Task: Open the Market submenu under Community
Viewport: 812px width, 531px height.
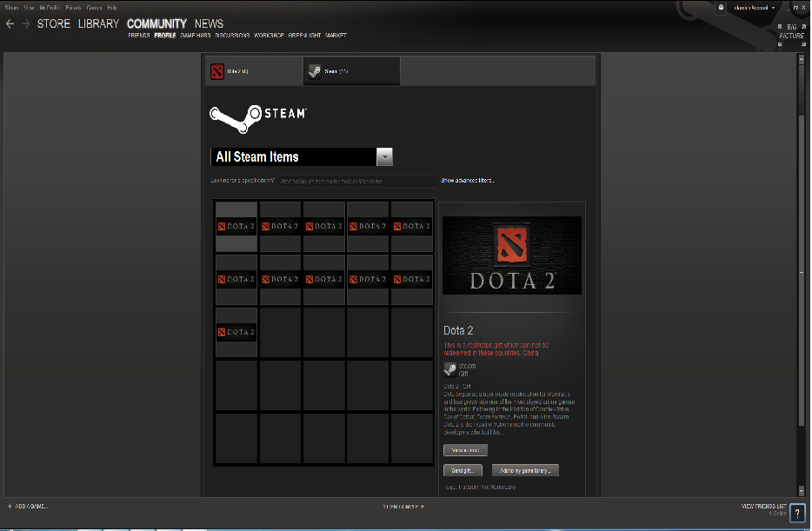Action: point(336,36)
